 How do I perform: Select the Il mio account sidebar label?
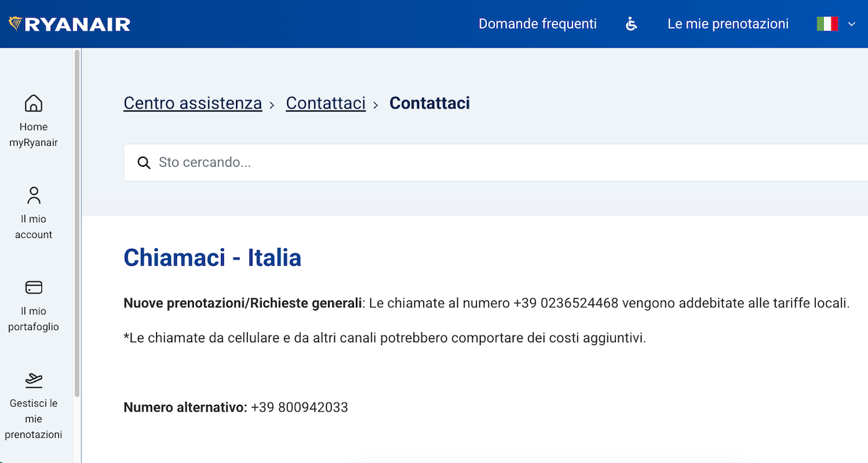[33, 227]
